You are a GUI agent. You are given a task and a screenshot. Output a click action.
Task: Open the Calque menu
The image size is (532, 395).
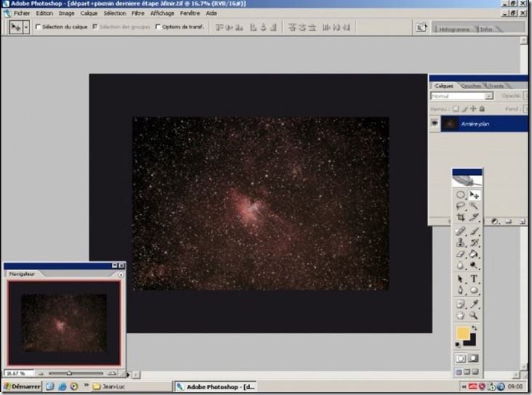[x=89, y=13]
